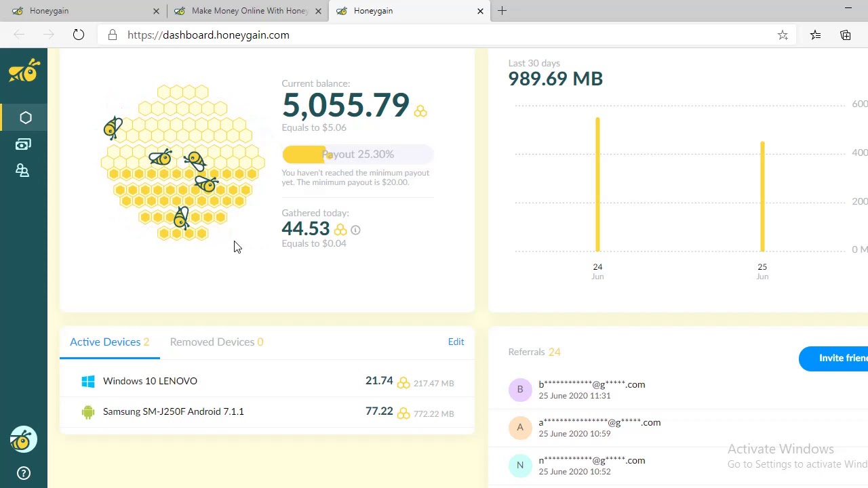Open the browser favorites list icon
This screenshot has height=488, width=868.
[815, 35]
